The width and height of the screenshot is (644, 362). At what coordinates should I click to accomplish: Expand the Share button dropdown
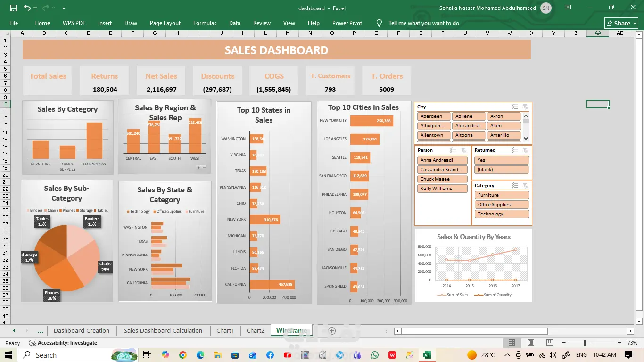tap(635, 23)
